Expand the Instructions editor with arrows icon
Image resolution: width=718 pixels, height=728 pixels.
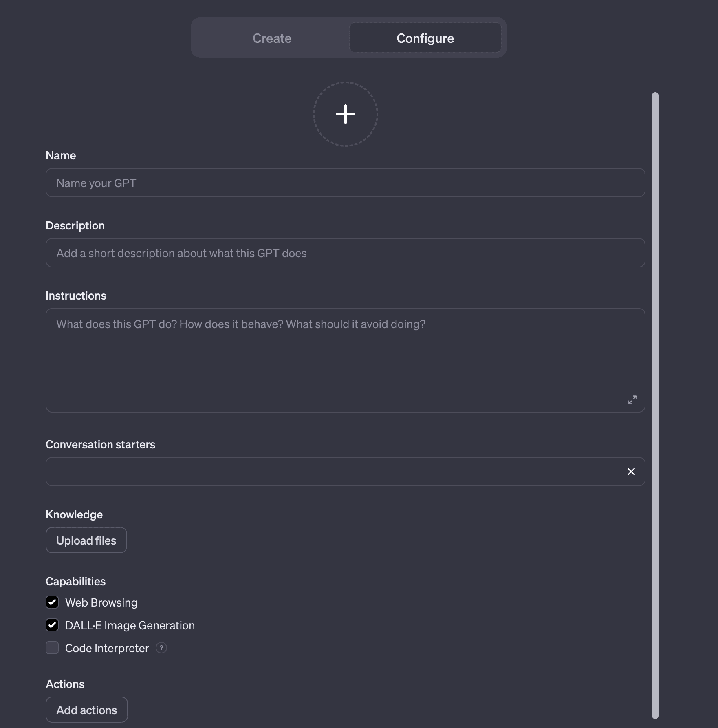pyautogui.click(x=632, y=400)
